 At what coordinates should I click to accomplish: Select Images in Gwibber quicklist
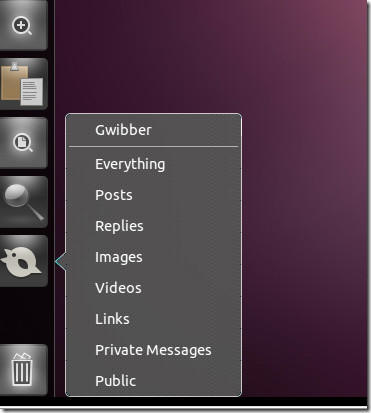click(x=119, y=257)
